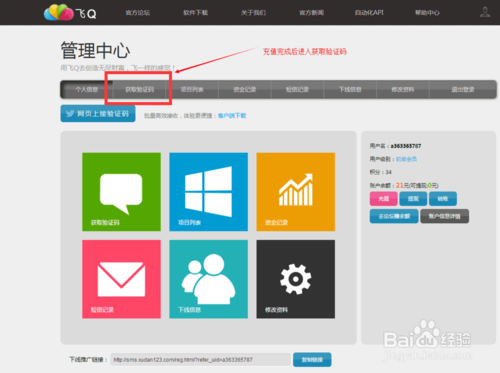Click the username a363365787 text
This screenshot has height=373, width=500.
[406, 146]
